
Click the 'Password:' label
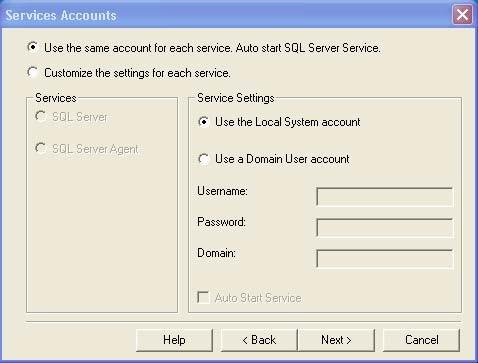click(x=221, y=222)
